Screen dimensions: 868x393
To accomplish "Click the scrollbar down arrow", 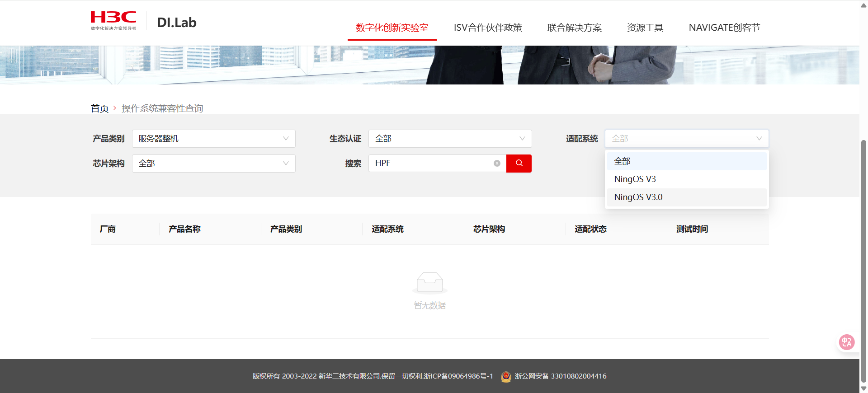I will click(x=863, y=388).
